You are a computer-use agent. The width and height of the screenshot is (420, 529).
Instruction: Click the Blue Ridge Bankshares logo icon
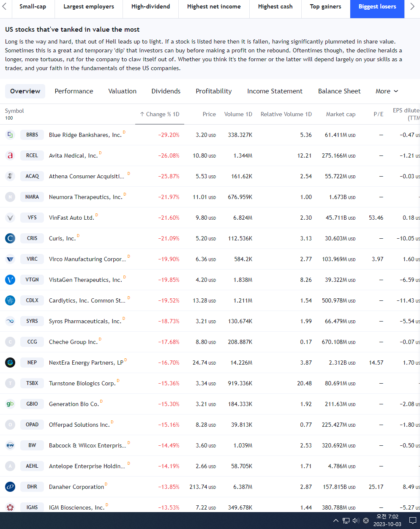point(10,135)
